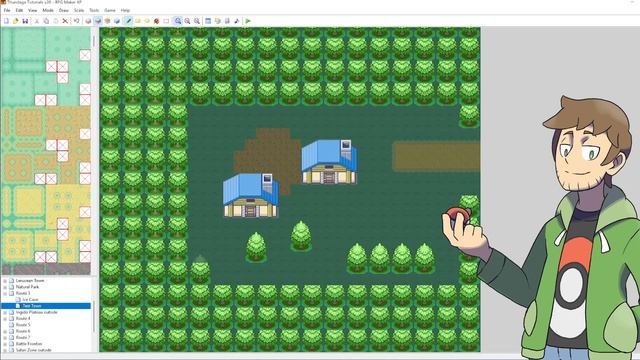Select the Battle Frontier map
Screen dimensions: 640x360
(29, 344)
